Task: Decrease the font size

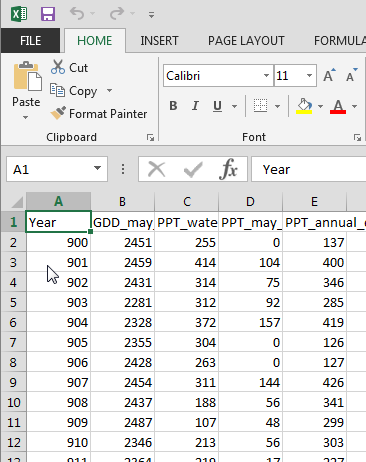Action: (352, 75)
